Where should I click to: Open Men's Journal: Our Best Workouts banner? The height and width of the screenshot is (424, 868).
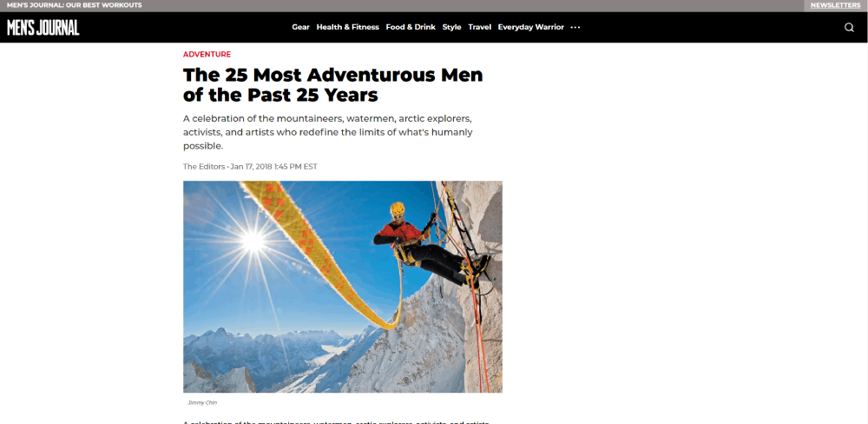point(74,5)
